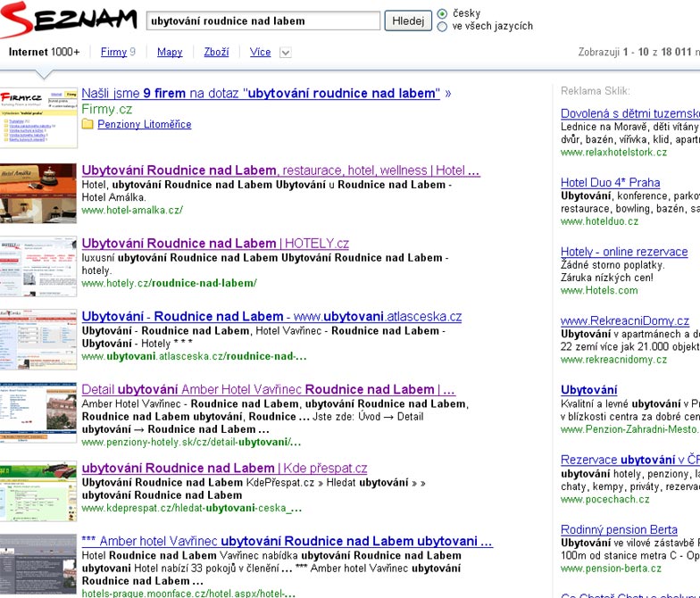Screen dimensions: 700x598
Task: Click the www.Penzion-Zahradni-Mesto ad URL
Action: pyautogui.click(x=630, y=430)
